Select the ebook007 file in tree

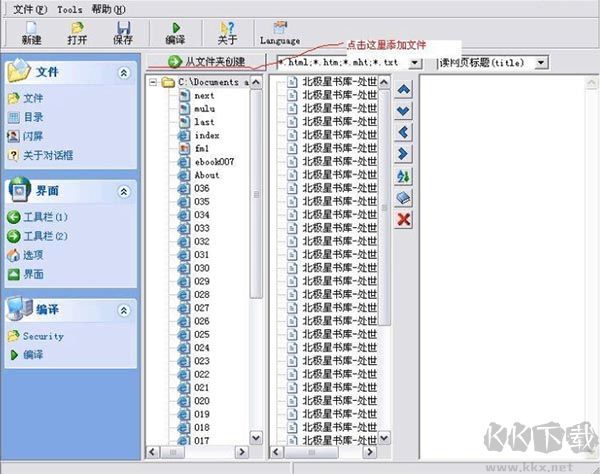point(214,161)
